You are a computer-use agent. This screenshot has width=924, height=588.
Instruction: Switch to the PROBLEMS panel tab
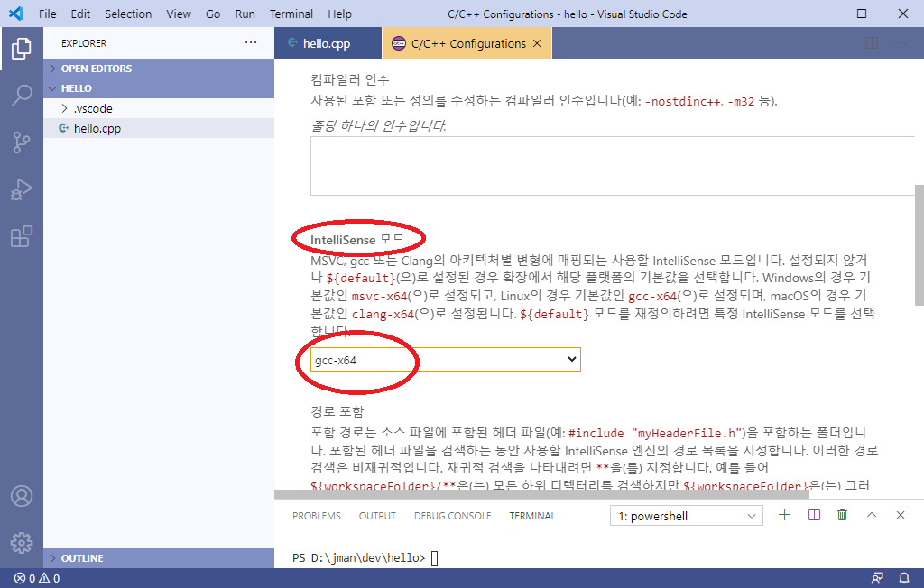317,516
